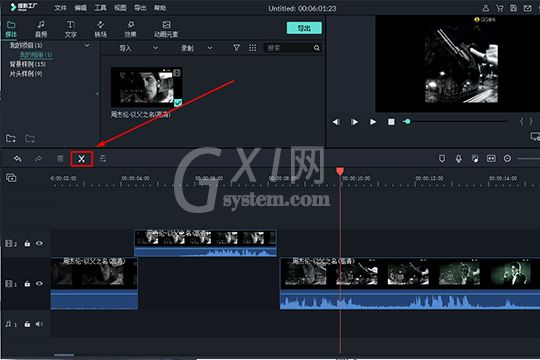Click the add new folder icon
The width and height of the screenshot is (540, 360).
[x=11, y=138]
